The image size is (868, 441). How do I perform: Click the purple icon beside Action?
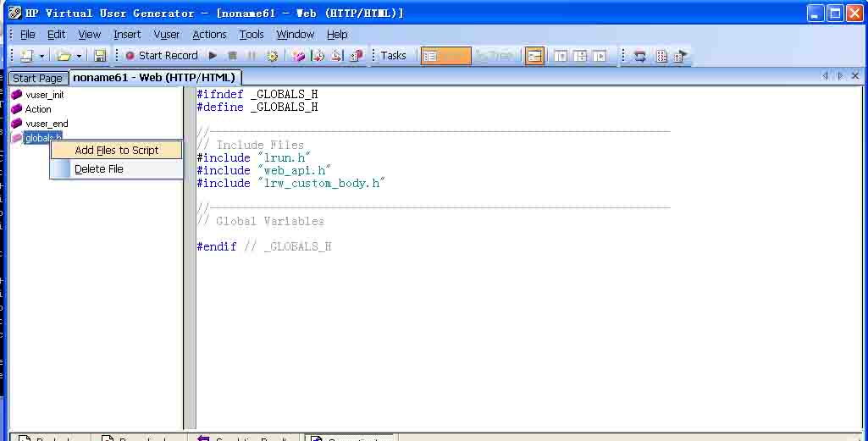click(17, 109)
